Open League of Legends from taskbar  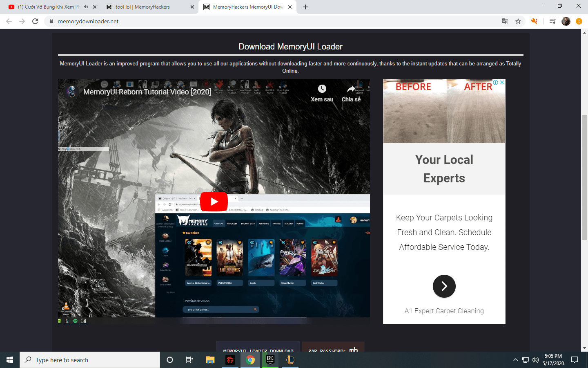click(290, 360)
